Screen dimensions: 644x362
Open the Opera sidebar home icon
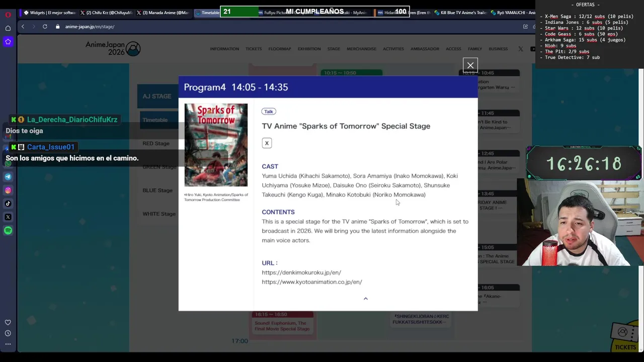[x=8, y=28]
